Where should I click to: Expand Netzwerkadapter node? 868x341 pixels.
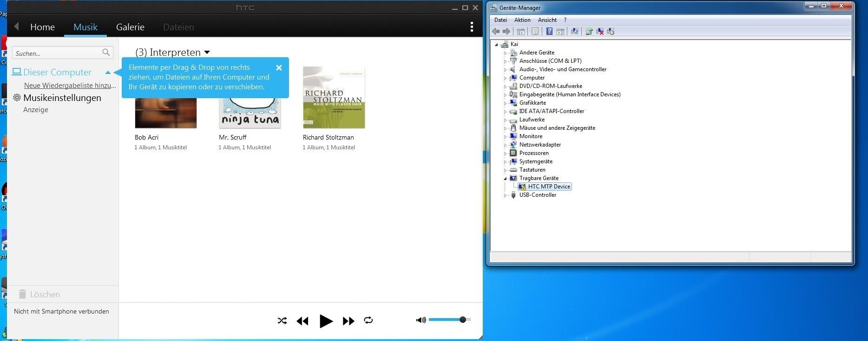505,145
